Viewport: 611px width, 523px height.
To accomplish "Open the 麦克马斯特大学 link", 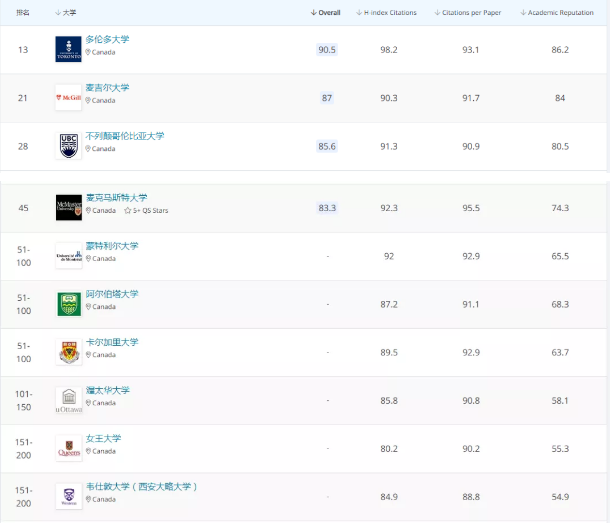I will 117,198.
